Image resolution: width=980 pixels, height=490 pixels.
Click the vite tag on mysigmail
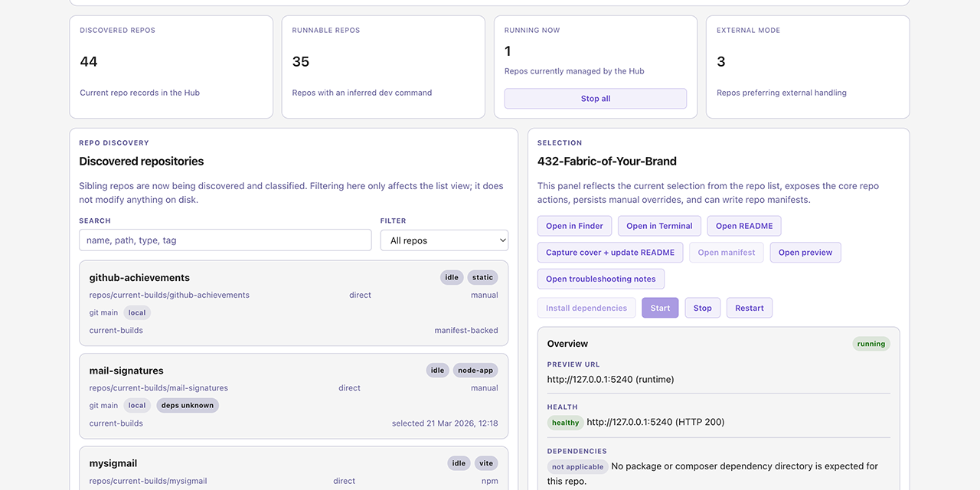click(486, 463)
